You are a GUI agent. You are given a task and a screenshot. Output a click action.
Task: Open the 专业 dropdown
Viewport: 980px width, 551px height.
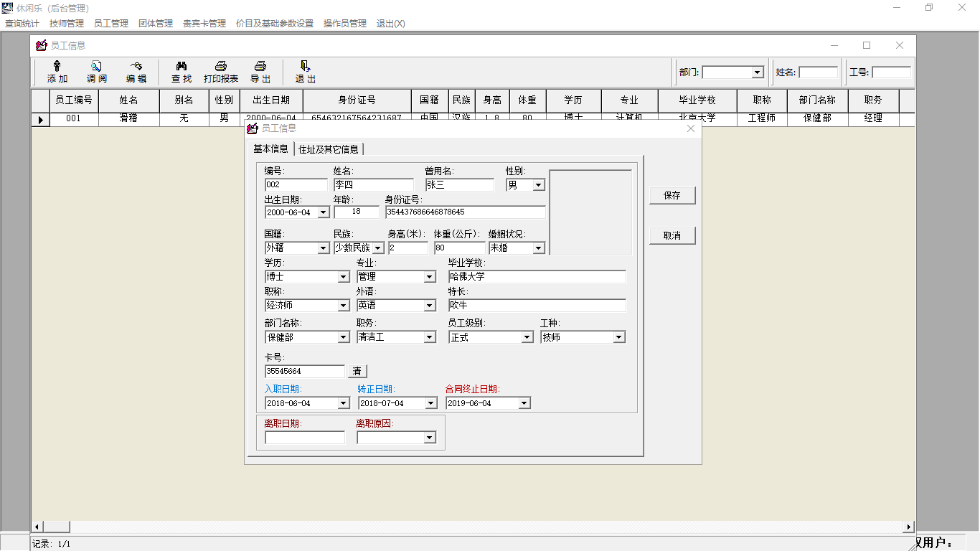pyautogui.click(x=430, y=277)
